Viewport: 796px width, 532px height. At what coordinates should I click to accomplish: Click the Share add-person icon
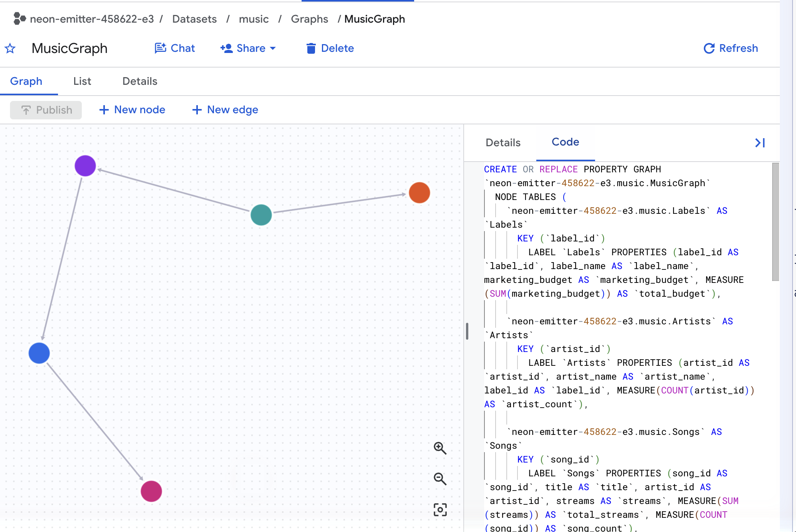[x=227, y=48]
